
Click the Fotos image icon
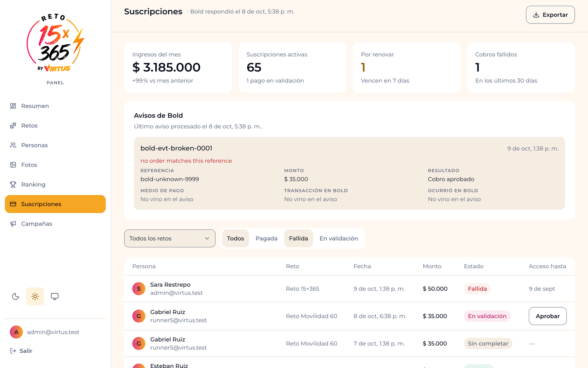tap(13, 165)
